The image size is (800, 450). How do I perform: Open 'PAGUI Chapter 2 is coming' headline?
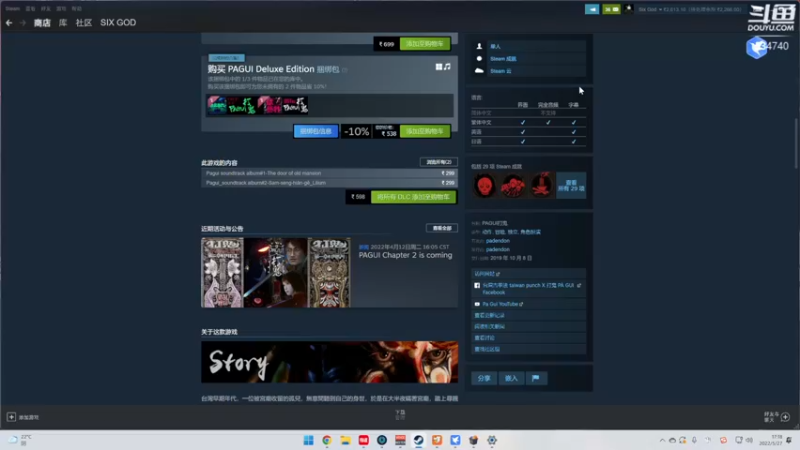coord(405,255)
